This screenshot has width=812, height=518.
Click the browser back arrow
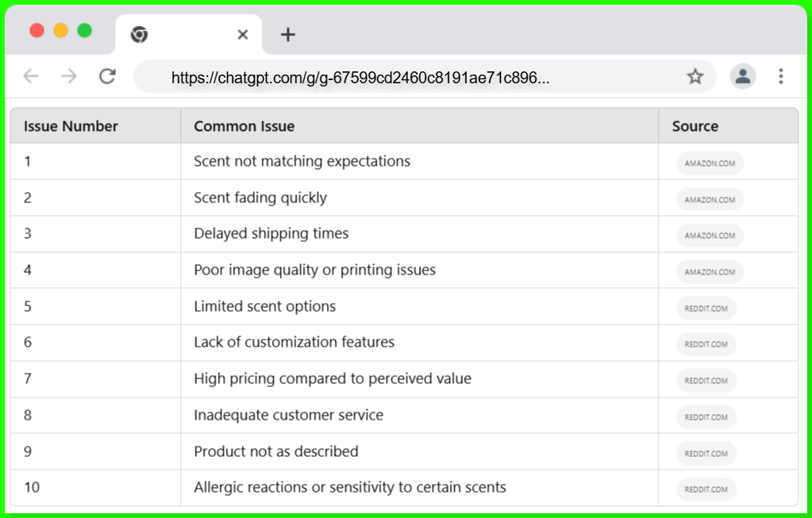(31, 76)
